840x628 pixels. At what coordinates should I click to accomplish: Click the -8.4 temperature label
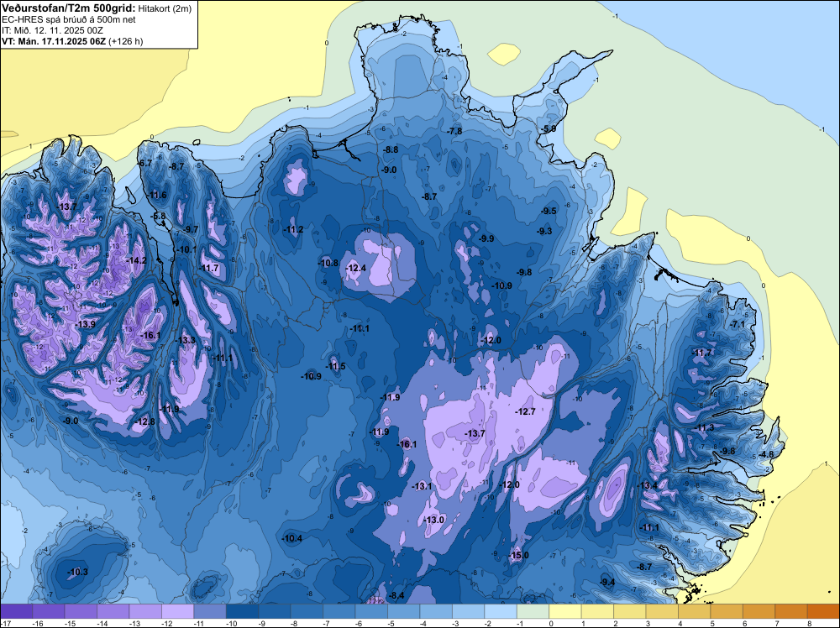(x=396, y=595)
